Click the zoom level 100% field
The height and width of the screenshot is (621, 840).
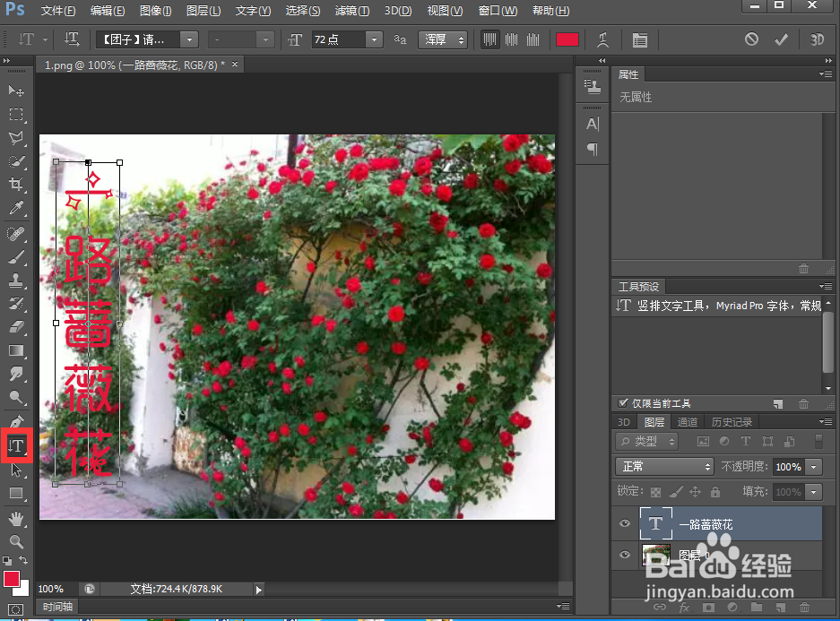51,589
